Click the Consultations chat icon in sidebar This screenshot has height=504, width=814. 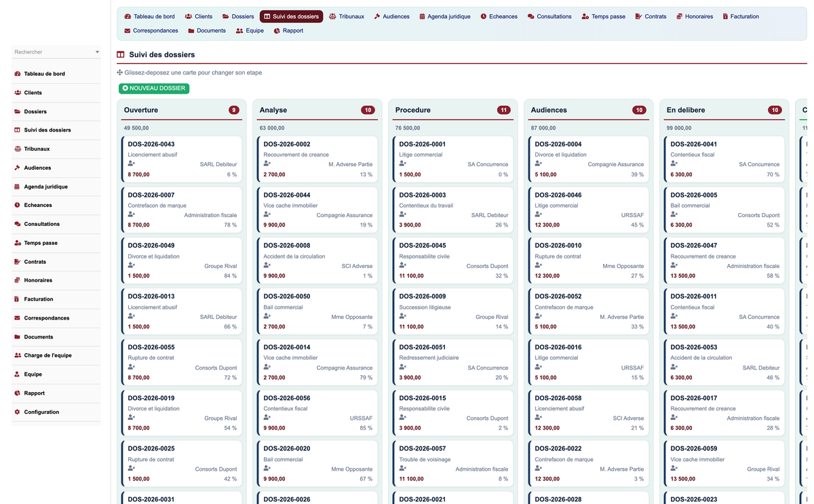click(18, 224)
